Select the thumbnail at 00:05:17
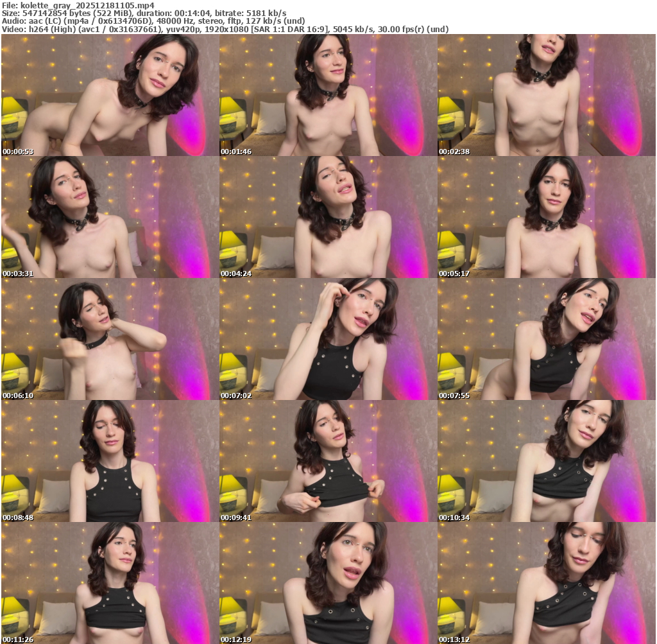 546,217
